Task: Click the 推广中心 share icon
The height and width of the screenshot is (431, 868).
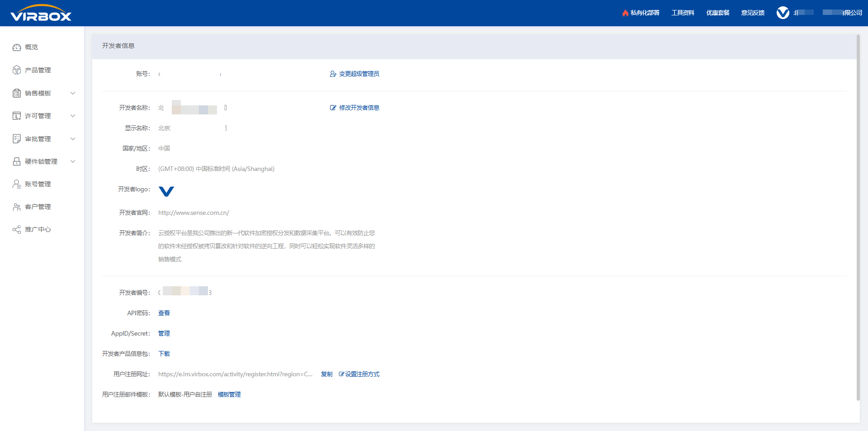Action: tap(17, 229)
